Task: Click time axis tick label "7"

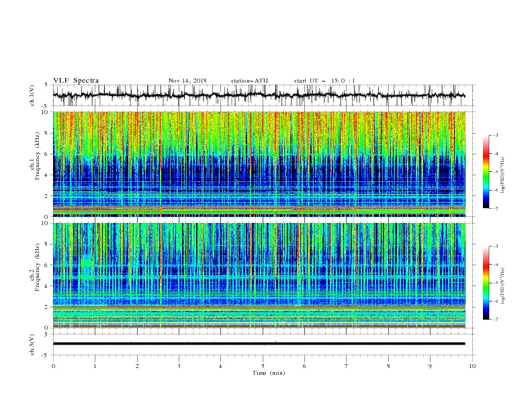Action: (x=347, y=366)
